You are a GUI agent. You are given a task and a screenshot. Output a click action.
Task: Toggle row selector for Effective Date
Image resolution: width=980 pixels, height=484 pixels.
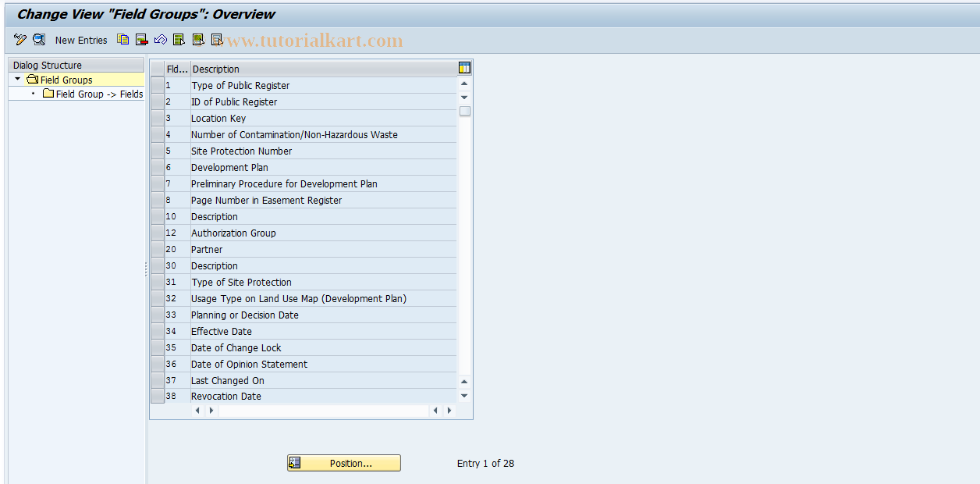click(158, 331)
